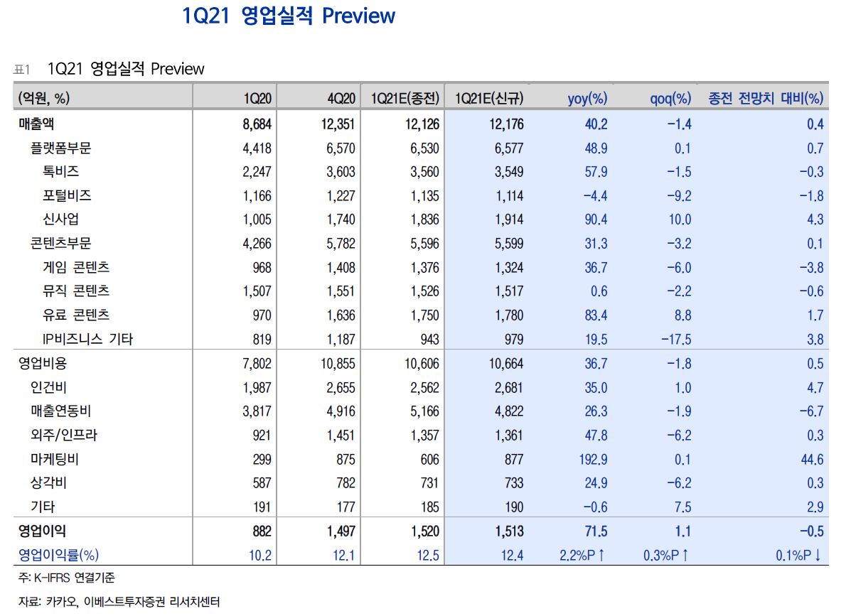Click the '4Q20' column header
This screenshot has height=616, width=841.
point(341,99)
